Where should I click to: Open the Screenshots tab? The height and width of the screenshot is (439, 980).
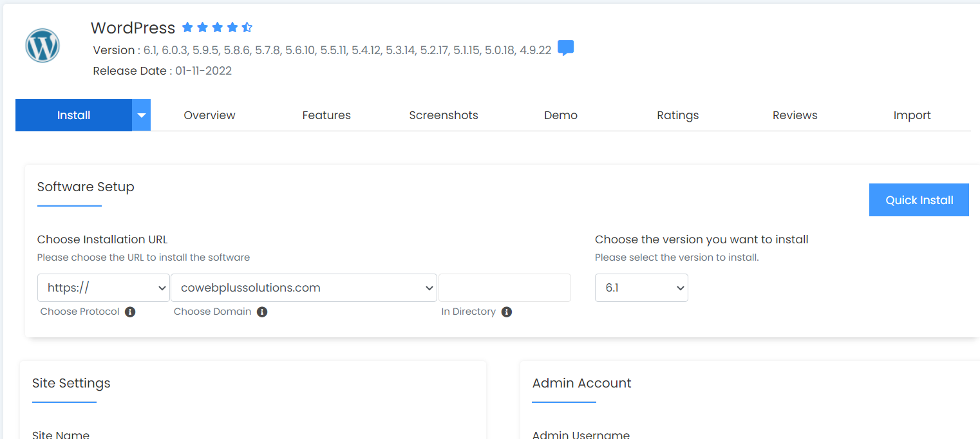(x=444, y=115)
